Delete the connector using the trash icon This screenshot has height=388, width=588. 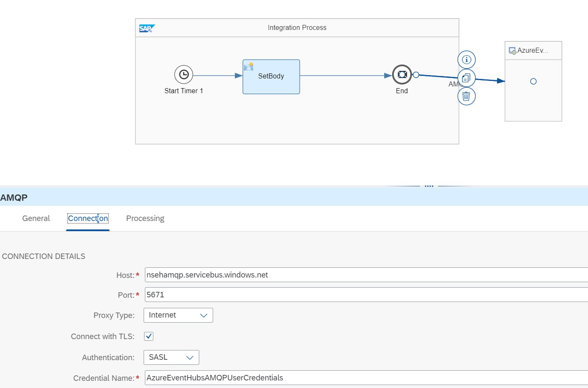(466, 97)
